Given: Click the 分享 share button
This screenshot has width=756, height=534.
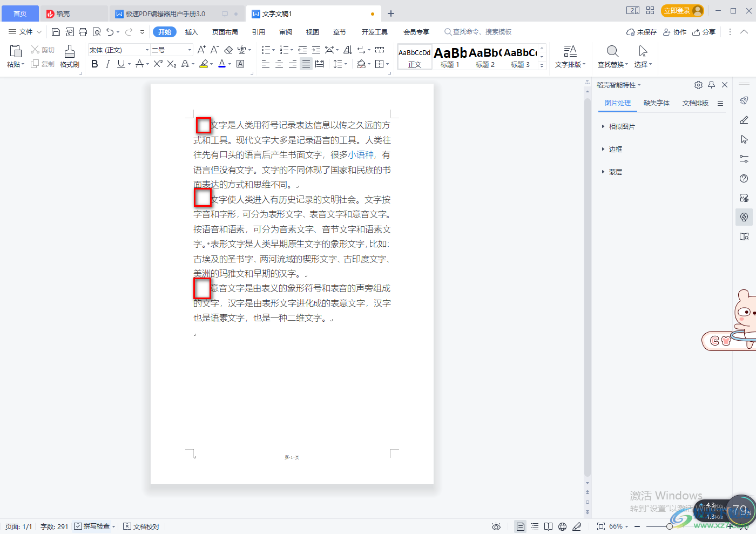Looking at the screenshot, I should pyautogui.click(x=704, y=32).
